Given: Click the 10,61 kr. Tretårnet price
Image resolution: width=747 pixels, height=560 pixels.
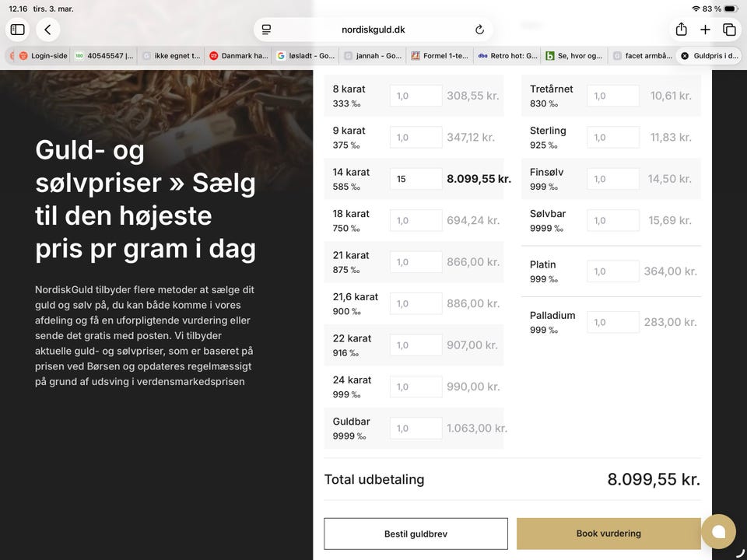Looking at the screenshot, I should coord(670,96).
